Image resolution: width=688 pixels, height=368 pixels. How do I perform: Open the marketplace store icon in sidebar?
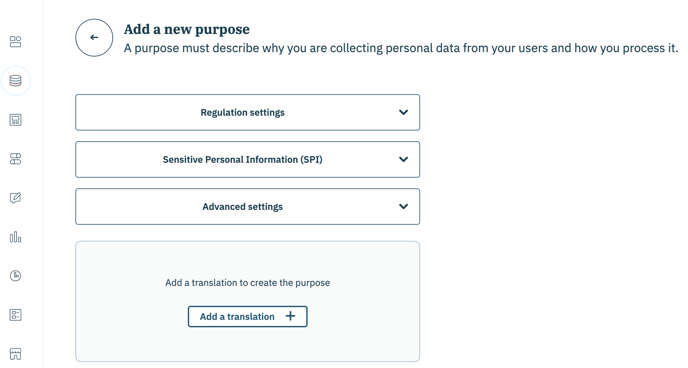15,354
